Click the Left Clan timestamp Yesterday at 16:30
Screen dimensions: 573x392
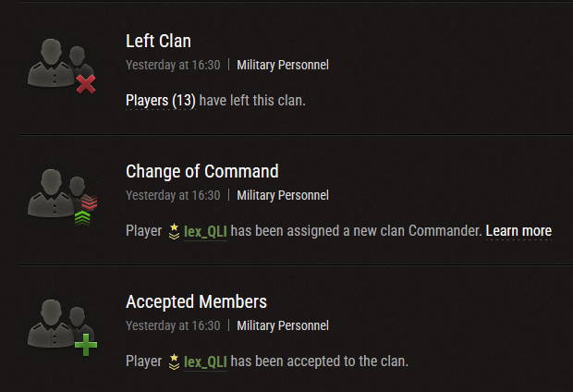173,65
